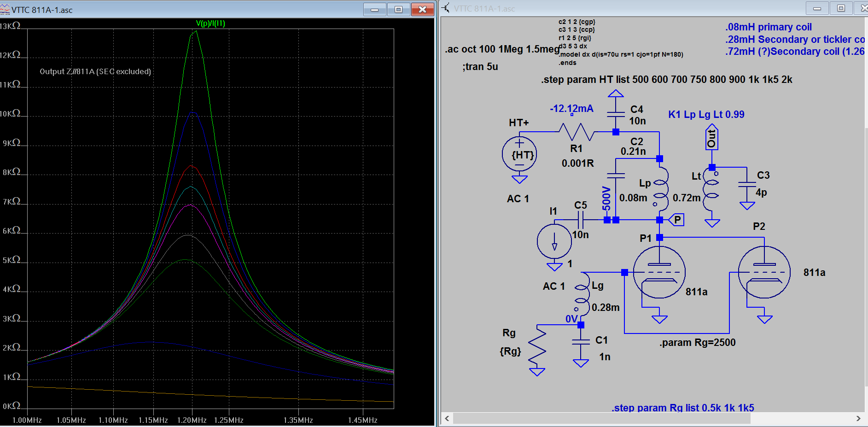Click the "{Rg}" value text
Screen dimensions: 868x427
click(x=510, y=351)
